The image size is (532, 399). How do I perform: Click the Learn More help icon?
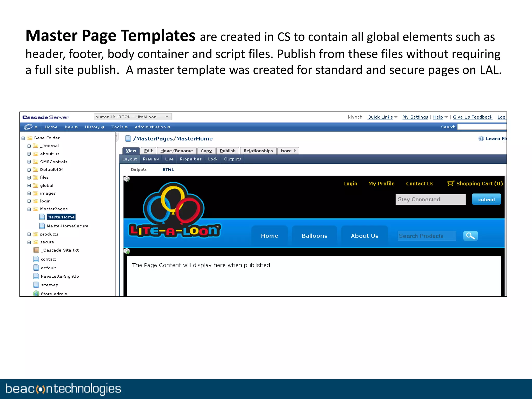[481, 138]
